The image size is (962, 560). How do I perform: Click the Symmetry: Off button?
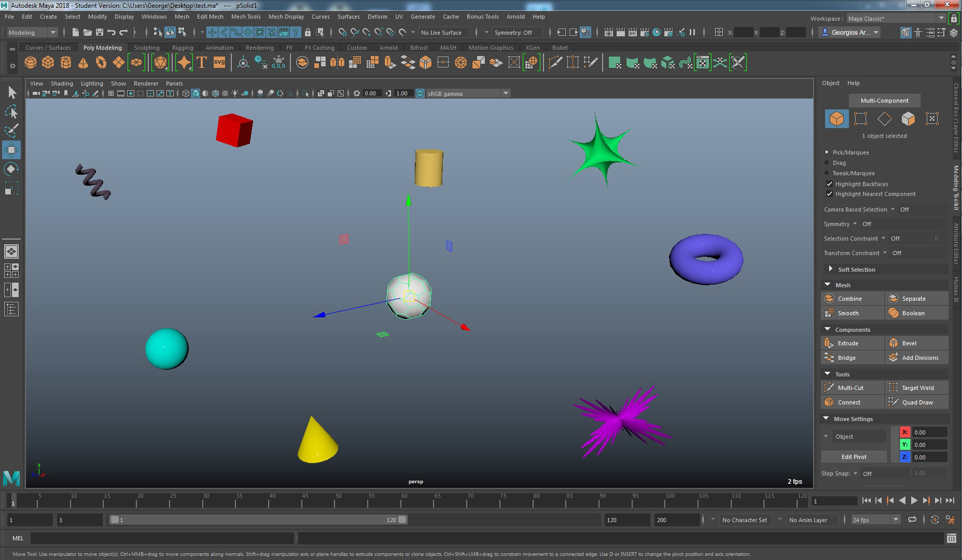coord(517,32)
